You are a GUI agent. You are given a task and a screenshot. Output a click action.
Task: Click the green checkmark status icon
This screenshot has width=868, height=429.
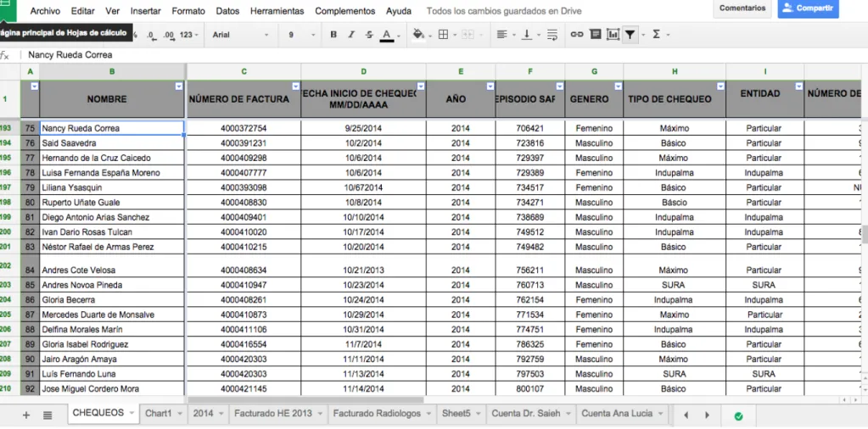738,415
